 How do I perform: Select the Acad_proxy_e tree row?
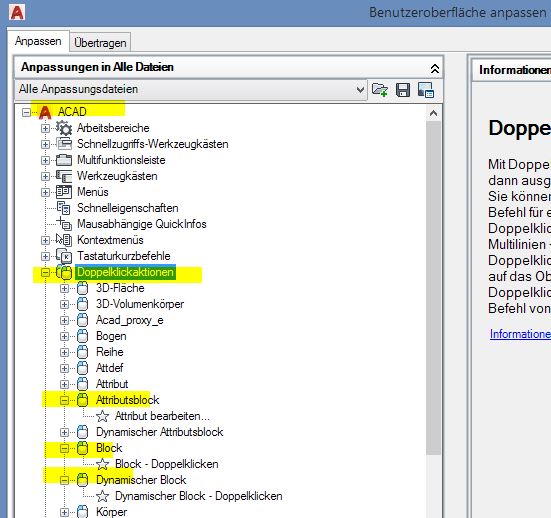pos(130,320)
